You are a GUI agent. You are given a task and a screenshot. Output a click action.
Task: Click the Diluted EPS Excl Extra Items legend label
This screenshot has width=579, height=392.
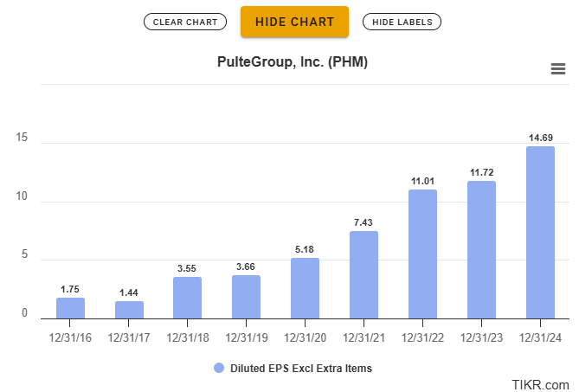[x=301, y=369]
